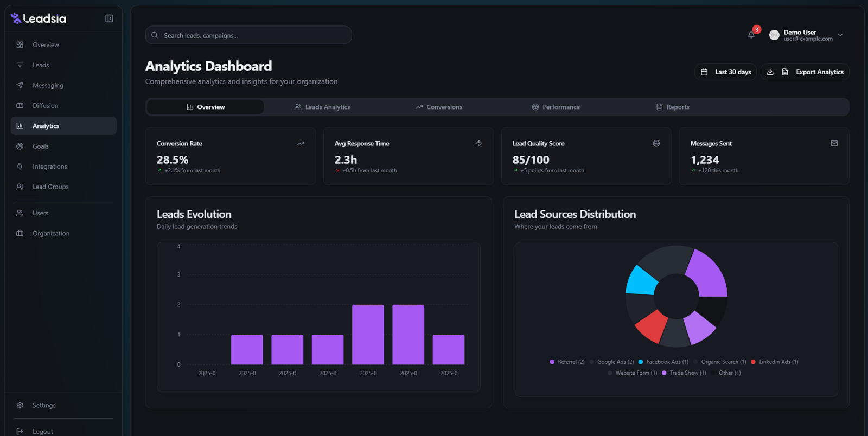The image size is (868, 436).
Task: Click the Goals target icon in sidebar
Action: click(20, 146)
